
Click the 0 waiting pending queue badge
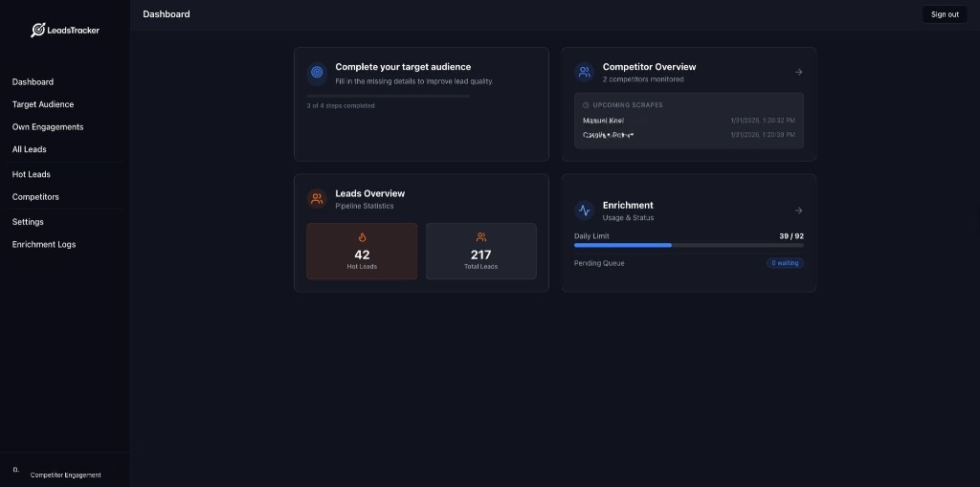tap(785, 263)
